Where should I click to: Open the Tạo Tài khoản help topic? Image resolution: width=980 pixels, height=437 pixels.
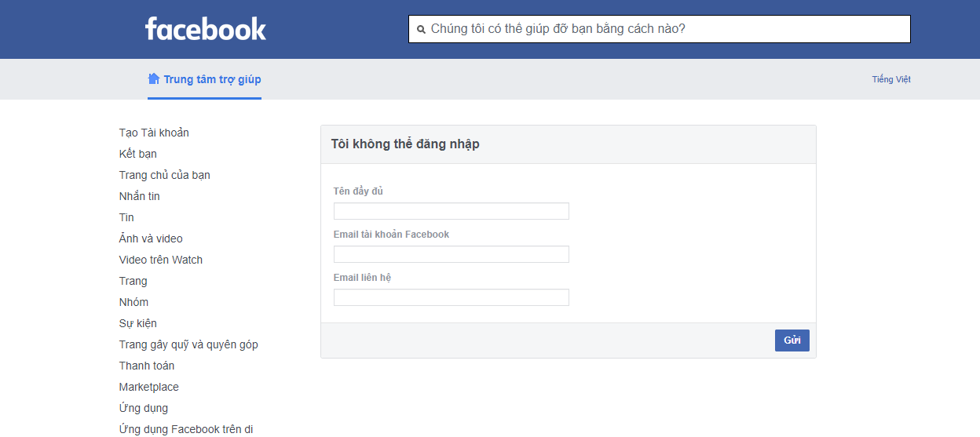154,133
